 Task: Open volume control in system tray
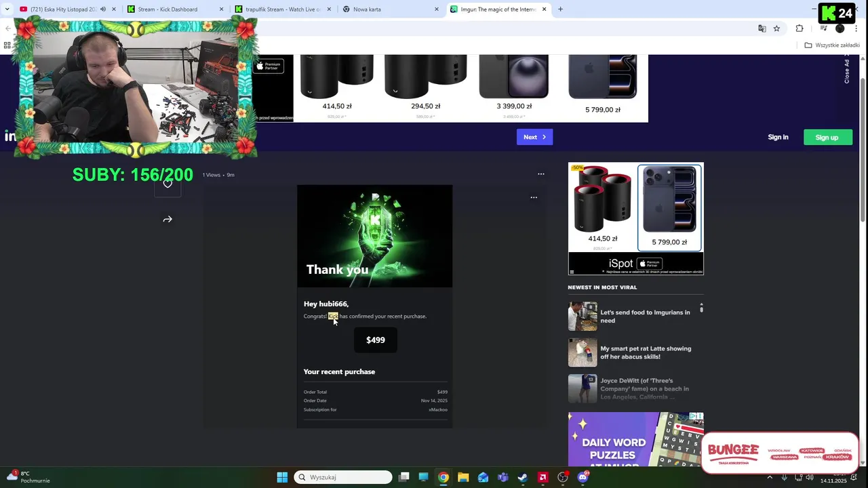(809, 477)
